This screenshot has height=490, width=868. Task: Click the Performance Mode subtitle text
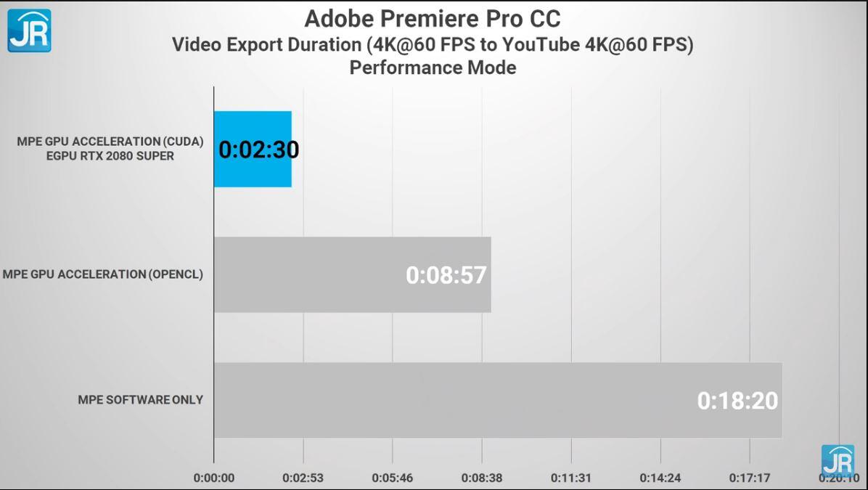coord(433,68)
